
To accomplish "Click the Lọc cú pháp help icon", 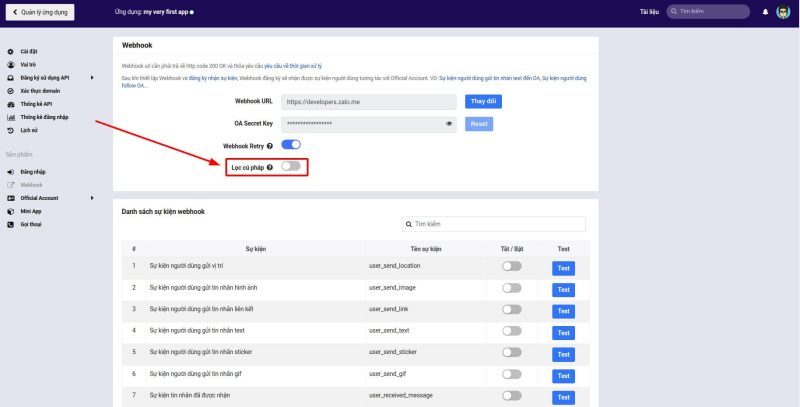I will (x=270, y=167).
